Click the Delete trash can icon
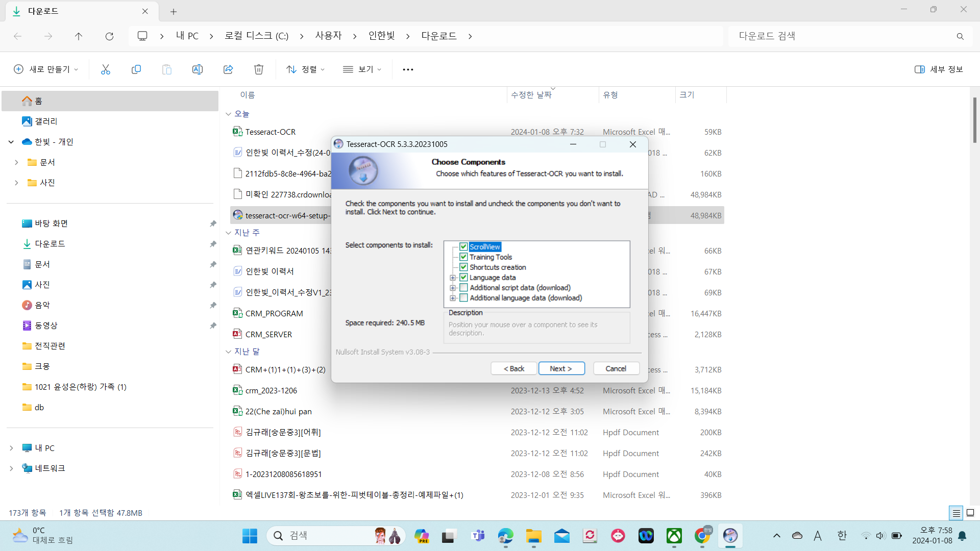 [259, 69]
